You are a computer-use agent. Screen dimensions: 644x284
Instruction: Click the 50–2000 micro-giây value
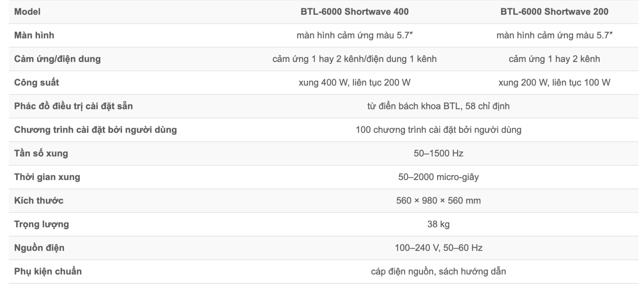[438, 177]
